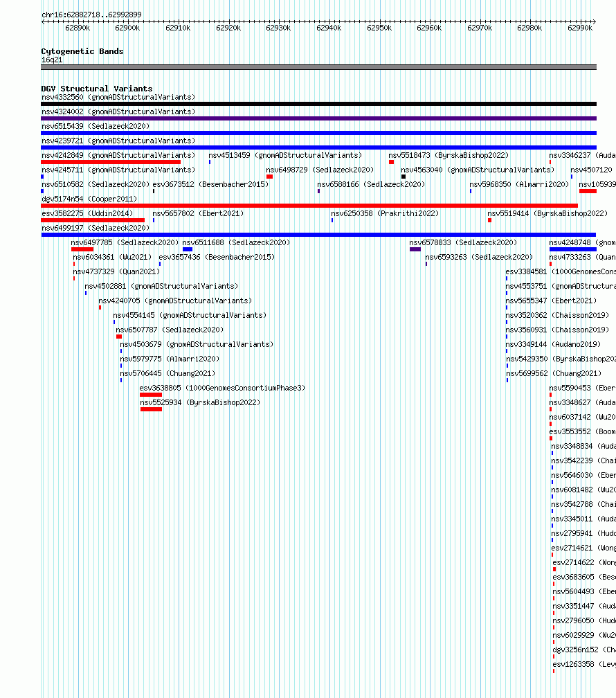Open the nsv4554145 gnomAD label
Image resolution: width=616 pixels, height=698 pixels.
[x=190, y=315]
